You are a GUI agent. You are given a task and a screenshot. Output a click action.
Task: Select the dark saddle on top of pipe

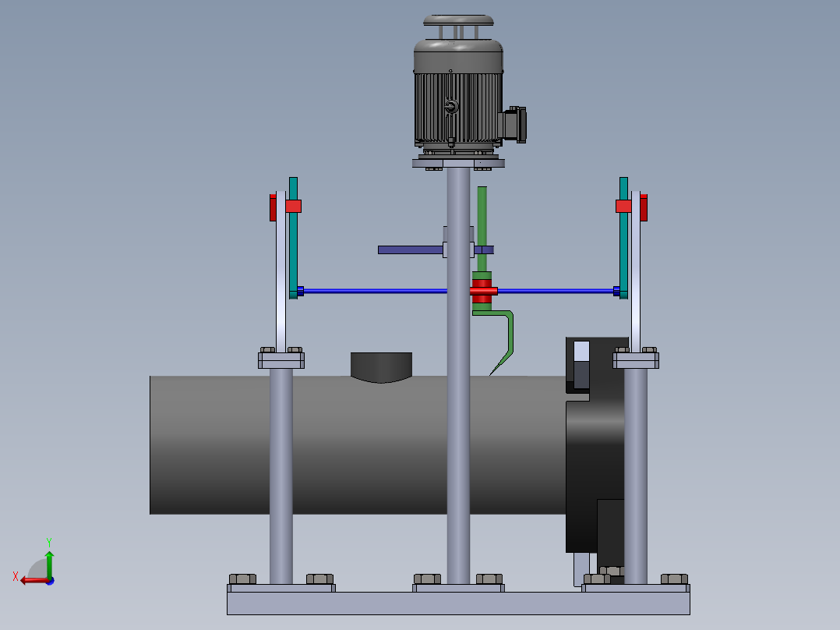[x=382, y=367]
